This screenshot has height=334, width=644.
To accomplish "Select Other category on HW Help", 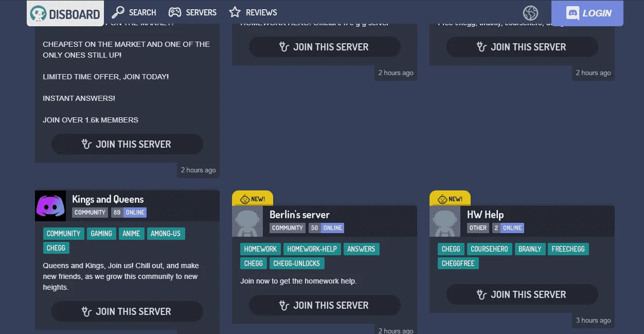I will (x=478, y=228).
